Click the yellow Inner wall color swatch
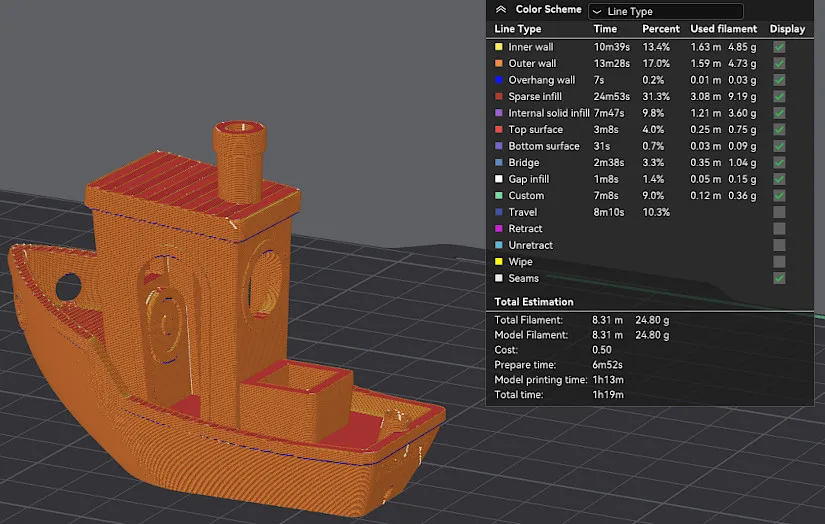 point(499,47)
